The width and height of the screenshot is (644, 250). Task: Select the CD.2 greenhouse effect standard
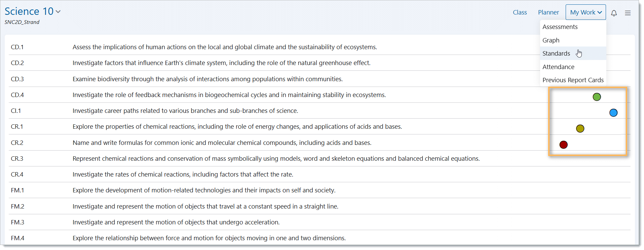tap(221, 63)
